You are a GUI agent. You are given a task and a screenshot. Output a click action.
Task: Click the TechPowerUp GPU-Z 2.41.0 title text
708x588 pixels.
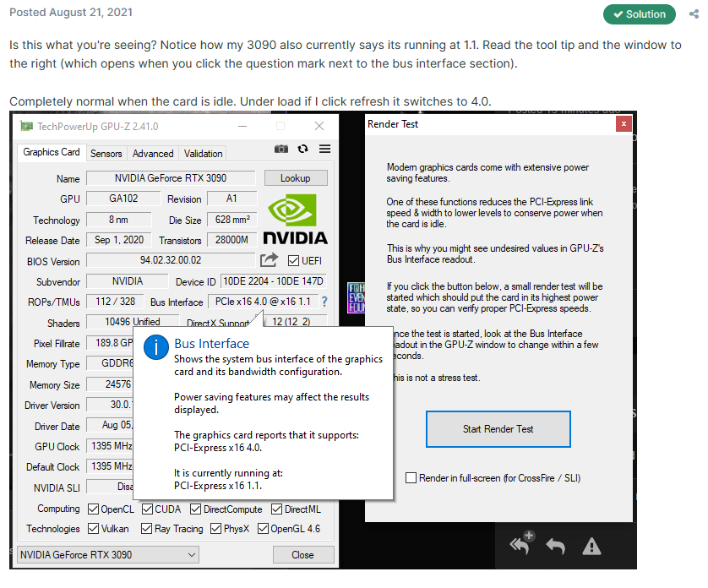point(98,127)
